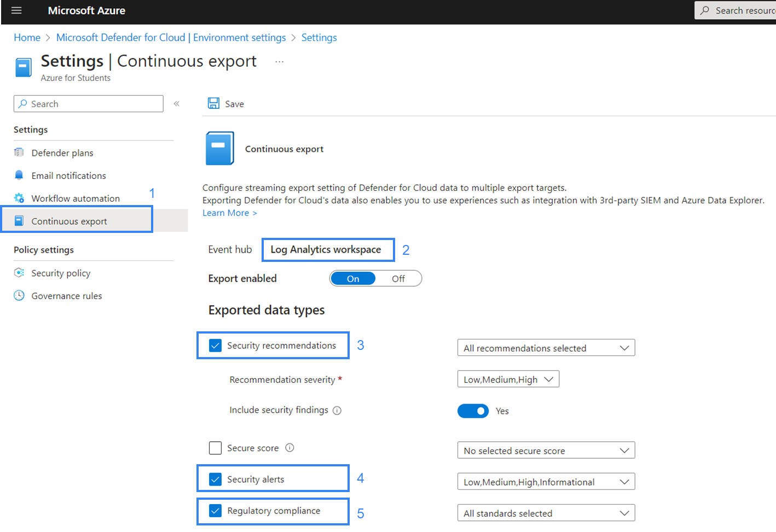Open Governance rules page
The height and width of the screenshot is (532, 776).
(x=67, y=296)
